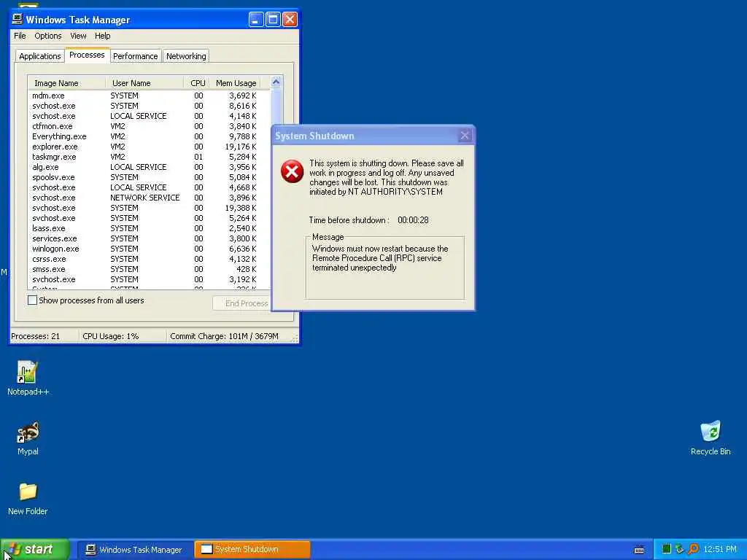The height and width of the screenshot is (560, 747).
Task: Click the 19,176 K memory value
Action: point(241,147)
